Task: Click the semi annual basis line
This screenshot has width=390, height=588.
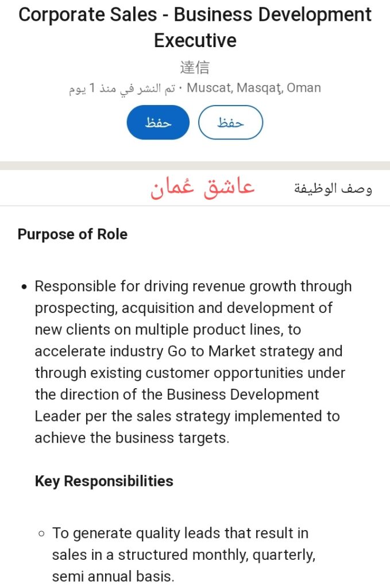Action: click(x=113, y=577)
